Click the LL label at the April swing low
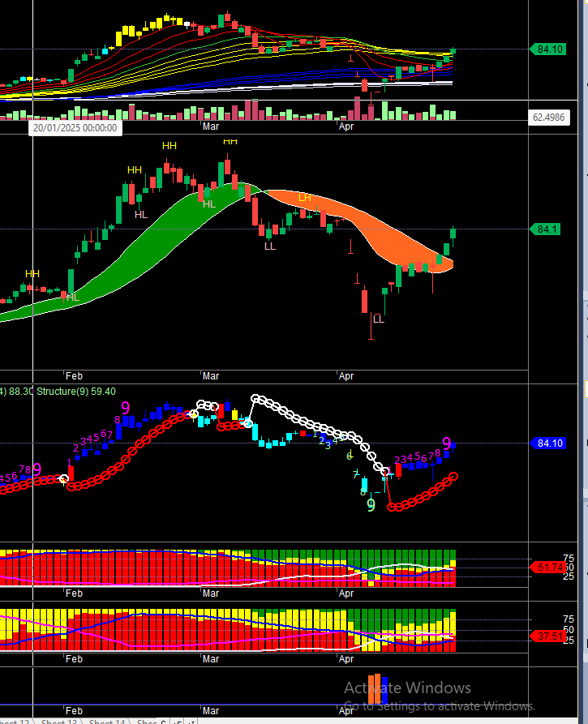This screenshot has width=588, height=724. pos(378,319)
